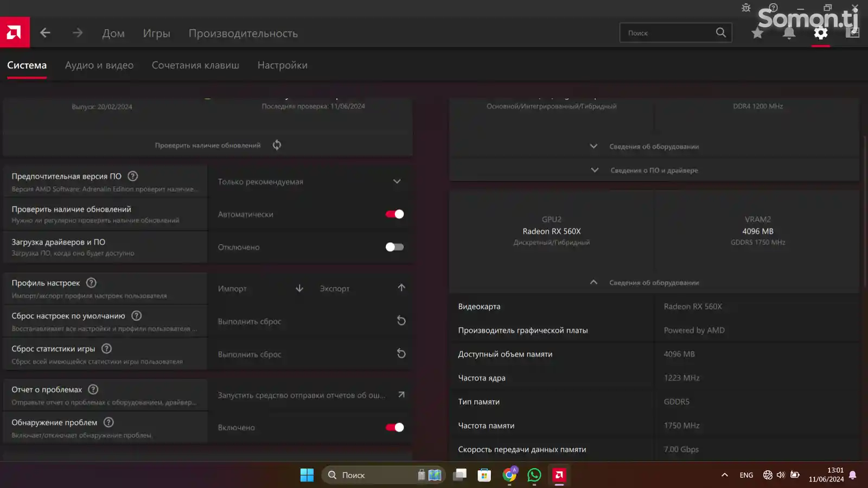Show hidden tray icons chevron
This screenshot has width=868, height=488.
tap(724, 475)
